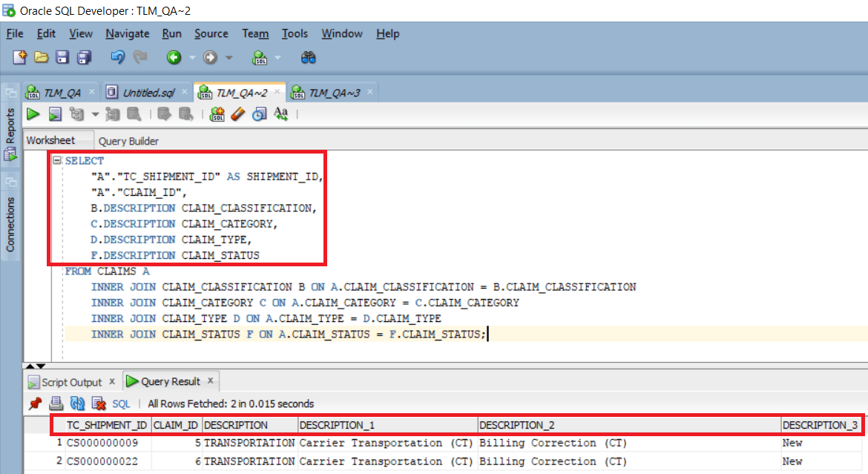Print the query result with the printer icon
The width and height of the screenshot is (868, 474).
[56, 404]
